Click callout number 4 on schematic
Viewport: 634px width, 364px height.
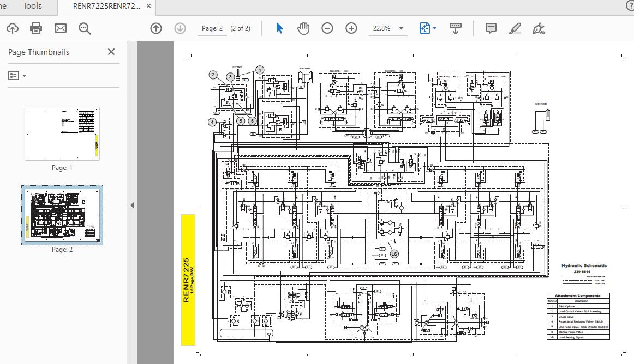click(x=212, y=122)
